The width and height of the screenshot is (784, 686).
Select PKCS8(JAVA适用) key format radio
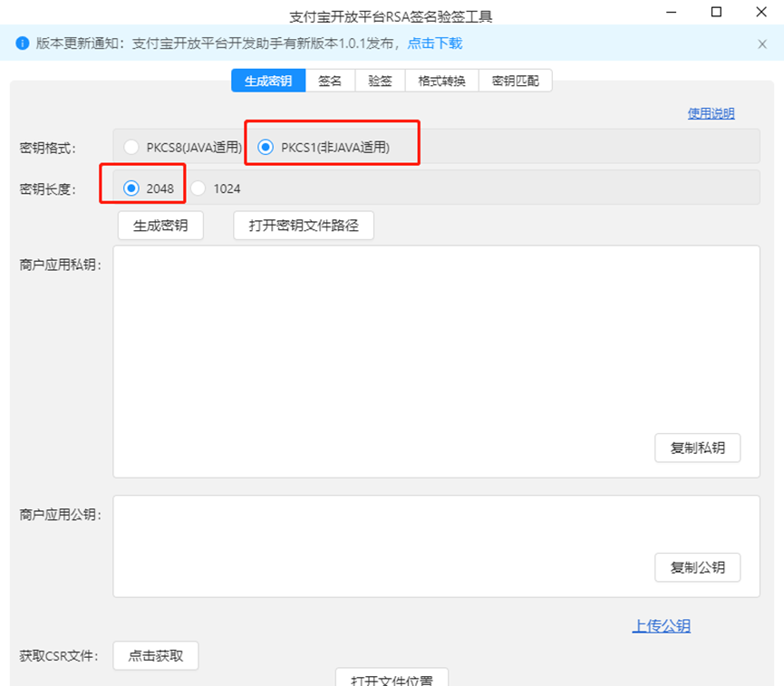tap(131, 147)
